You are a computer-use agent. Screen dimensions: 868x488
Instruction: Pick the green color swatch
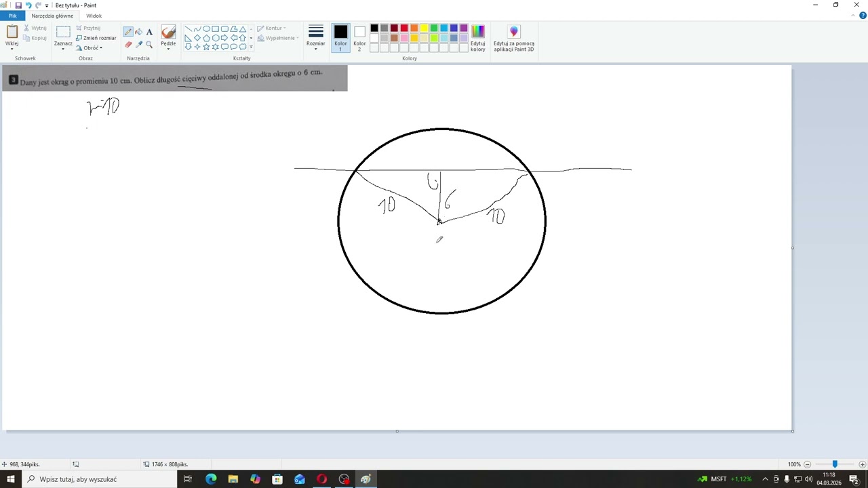(x=434, y=28)
